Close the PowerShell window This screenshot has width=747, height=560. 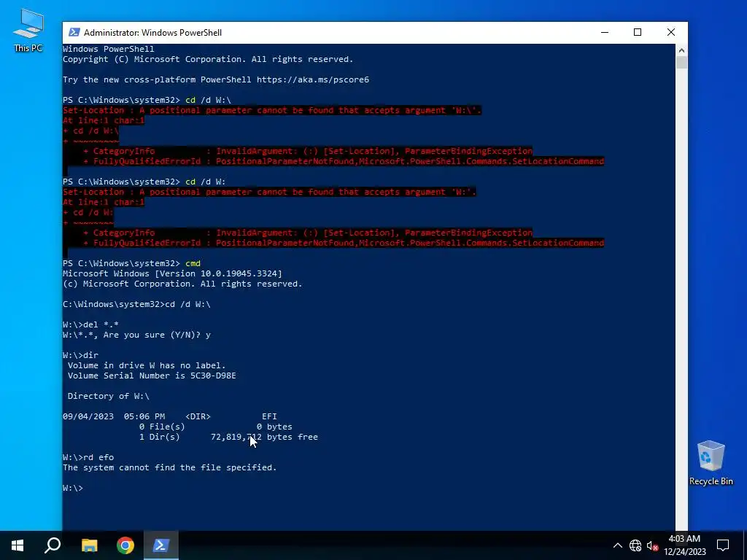(671, 32)
